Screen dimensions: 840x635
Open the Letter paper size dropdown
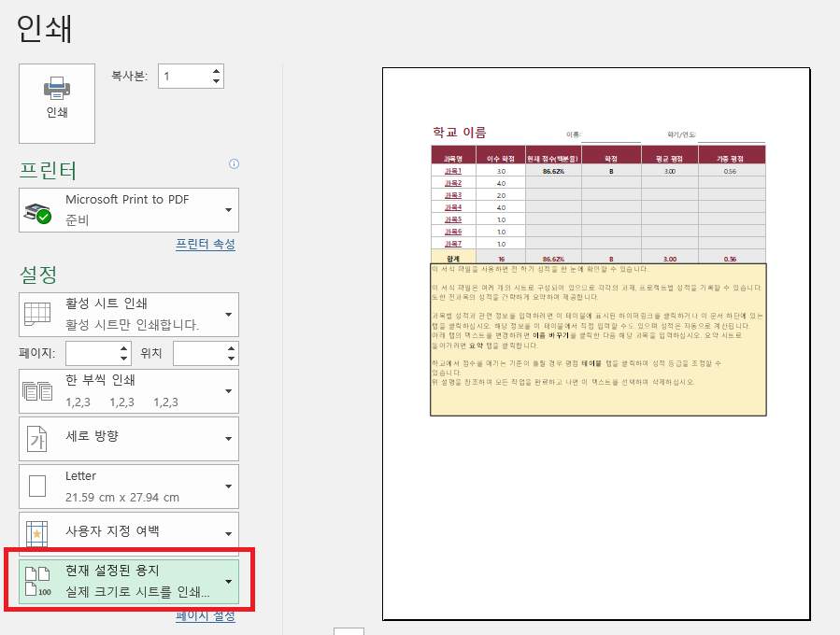tap(228, 486)
